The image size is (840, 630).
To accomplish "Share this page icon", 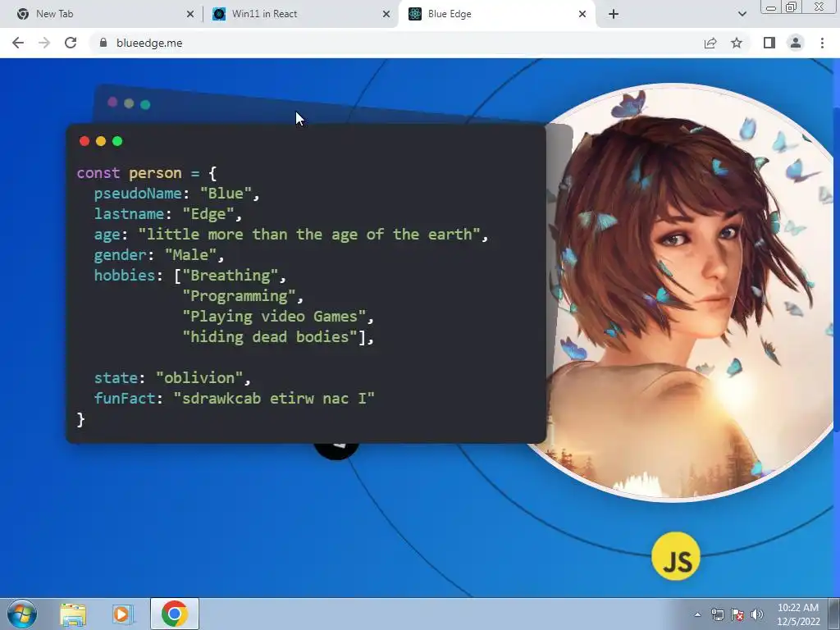I will (710, 43).
